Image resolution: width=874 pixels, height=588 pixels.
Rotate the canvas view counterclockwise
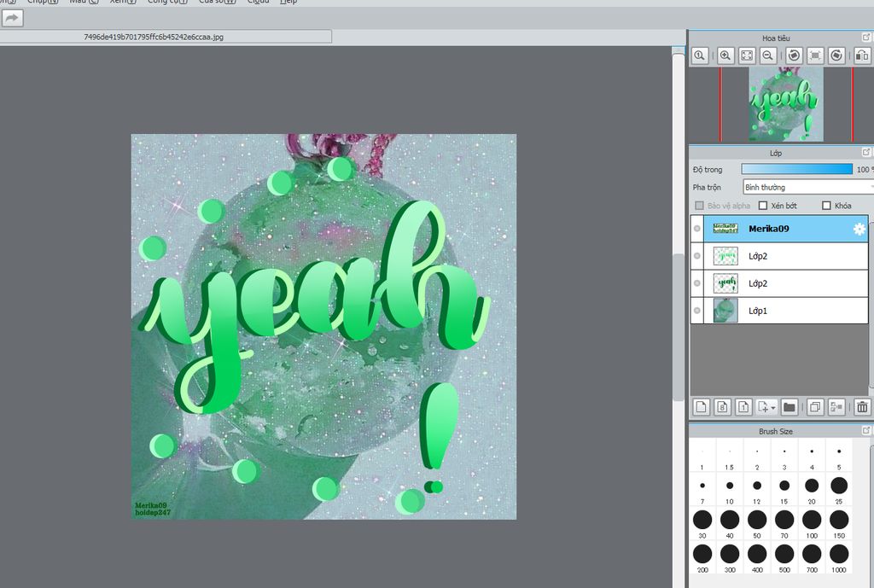(x=795, y=55)
